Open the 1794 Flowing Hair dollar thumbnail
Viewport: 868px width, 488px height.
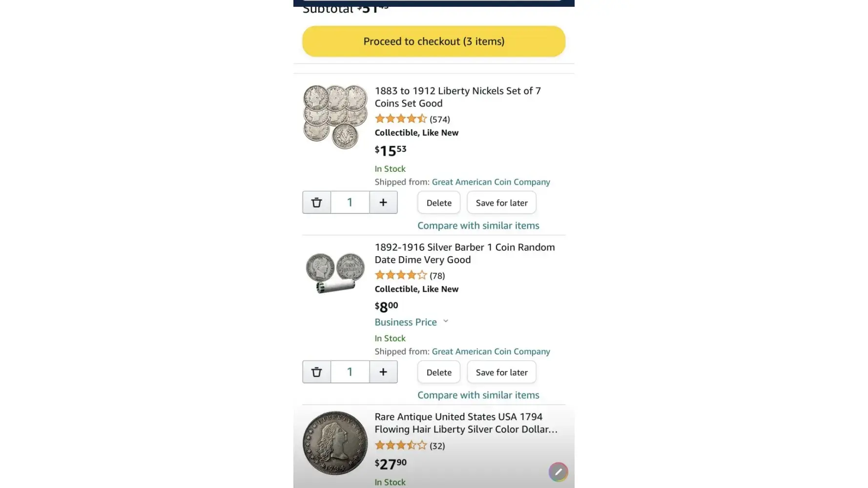click(335, 443)
